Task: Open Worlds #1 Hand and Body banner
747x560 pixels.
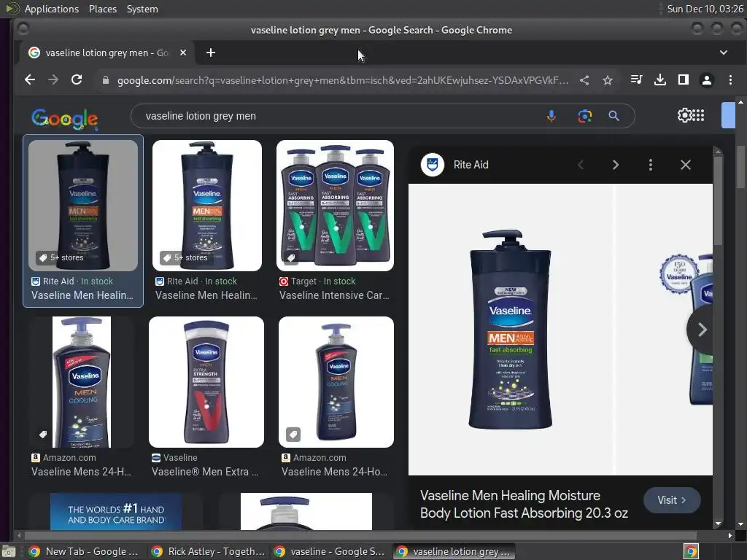Action: (x=116, y=512)
